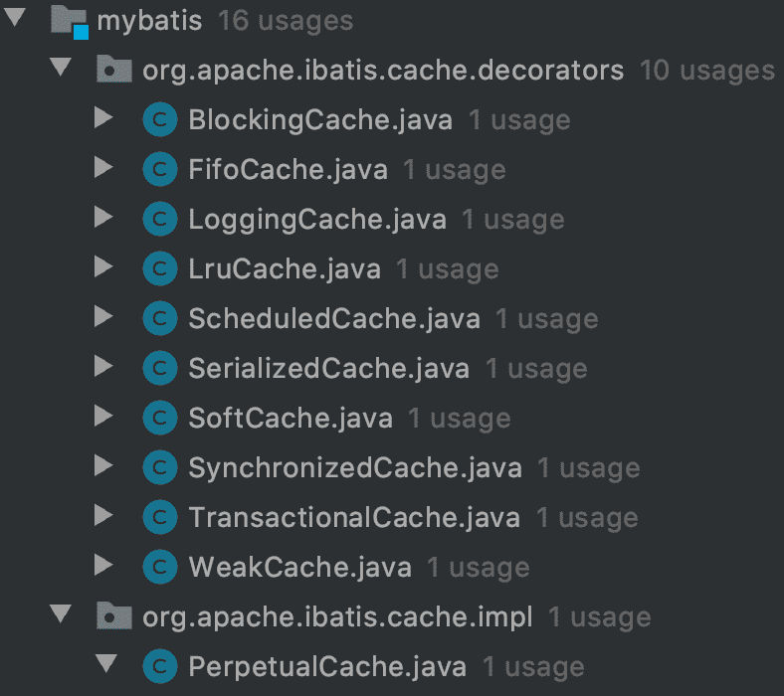Click the class icon of ScheduledCache.java

click(160, 318)
